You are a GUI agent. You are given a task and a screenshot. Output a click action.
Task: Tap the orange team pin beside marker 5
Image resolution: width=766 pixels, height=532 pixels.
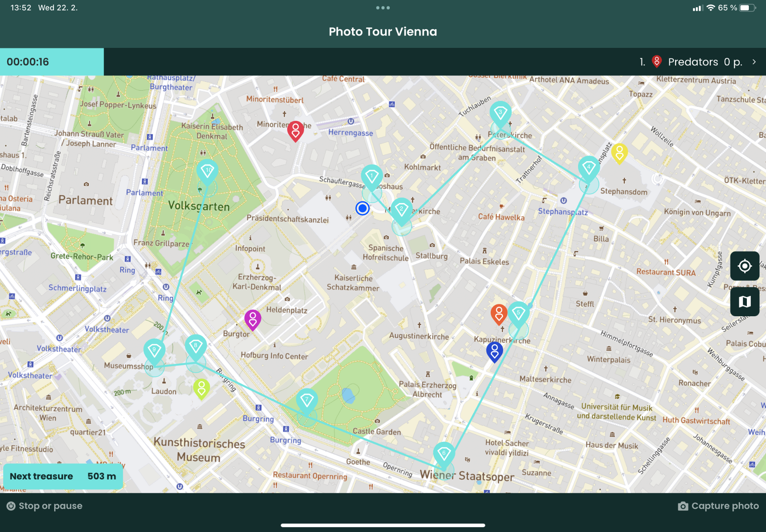click(499, 313)
